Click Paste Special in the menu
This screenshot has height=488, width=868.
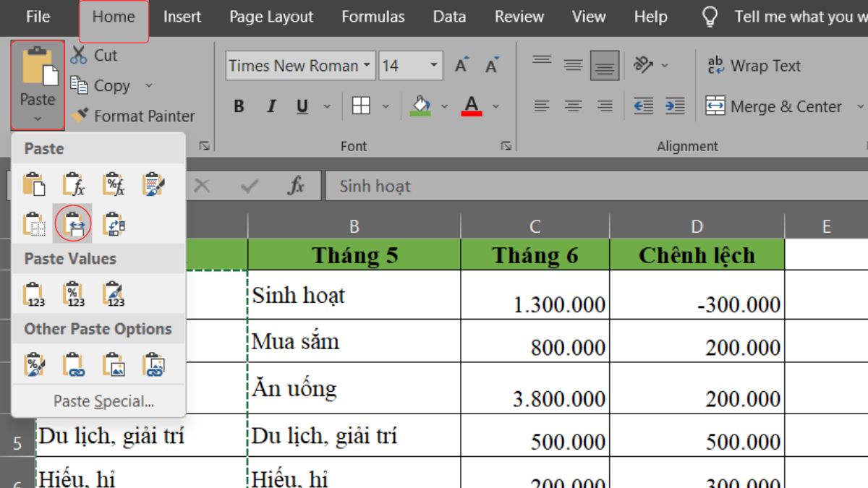click(x=98, y=399)
